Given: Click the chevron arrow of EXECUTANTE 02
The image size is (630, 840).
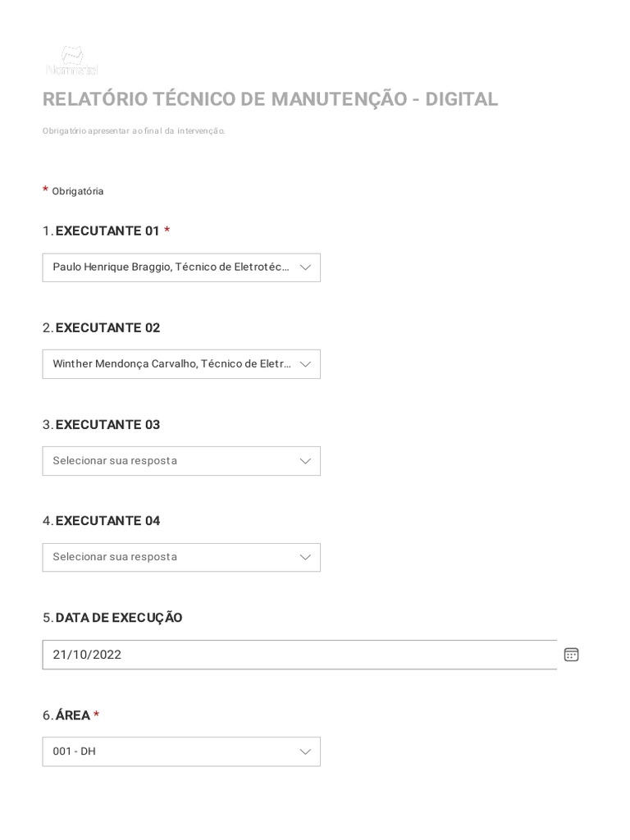Looking at the screenshot, I should click(x=305, y=364).
